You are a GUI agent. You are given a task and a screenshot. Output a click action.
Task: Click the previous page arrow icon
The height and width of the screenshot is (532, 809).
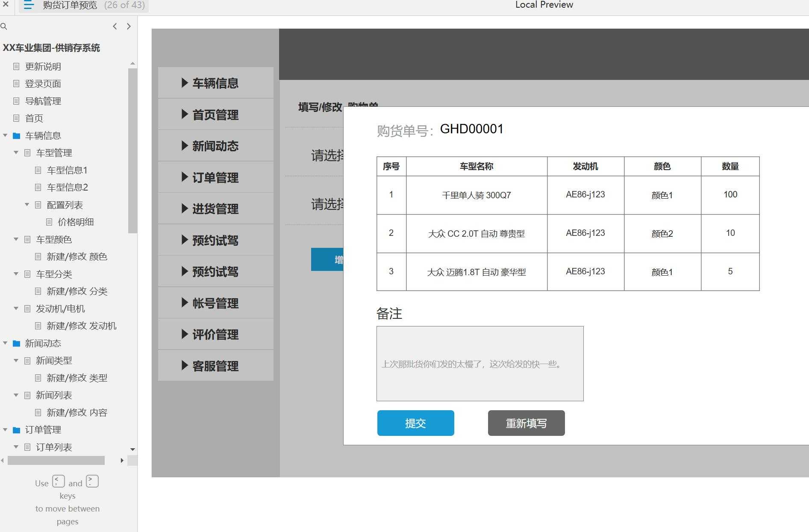click(115, 26)
